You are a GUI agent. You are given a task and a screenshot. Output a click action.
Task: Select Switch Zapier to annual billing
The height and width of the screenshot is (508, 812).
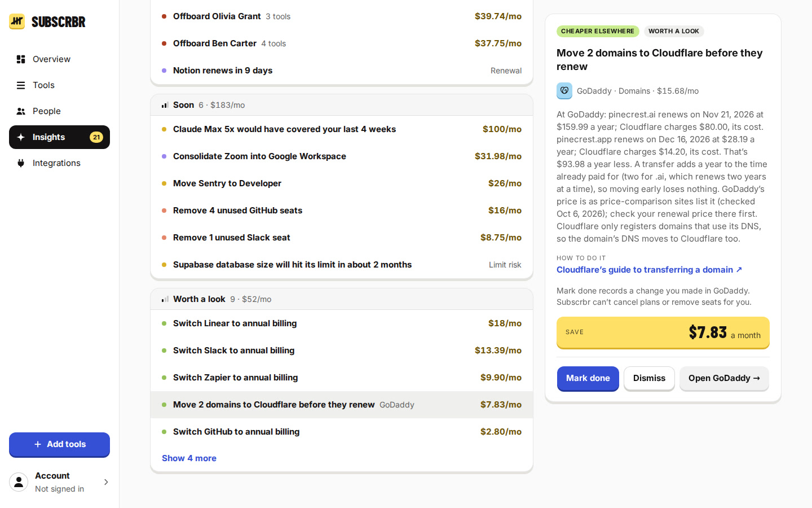point(342,378)
